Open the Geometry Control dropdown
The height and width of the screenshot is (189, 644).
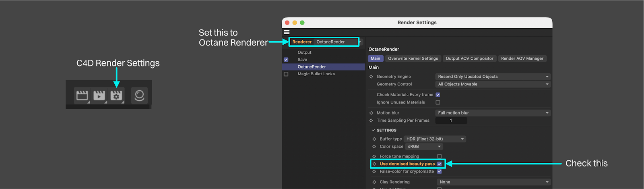coord(493,84)
